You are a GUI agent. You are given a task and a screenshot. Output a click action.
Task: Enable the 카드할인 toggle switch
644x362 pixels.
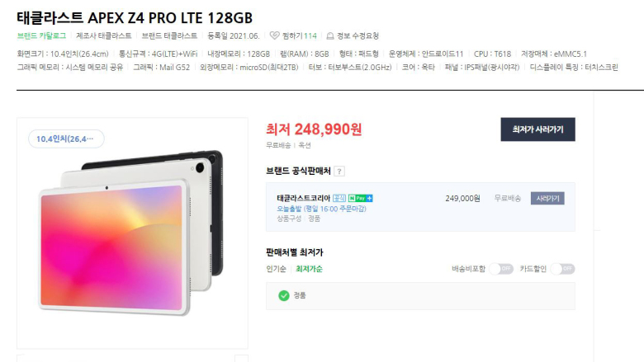click(x=563, y=269)
